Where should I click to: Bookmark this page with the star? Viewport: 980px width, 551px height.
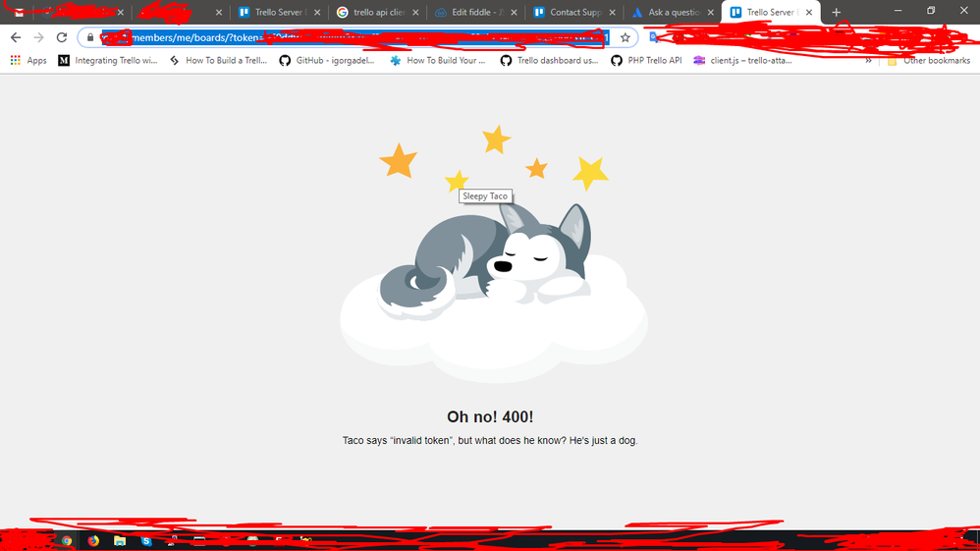tap(625, 37)
